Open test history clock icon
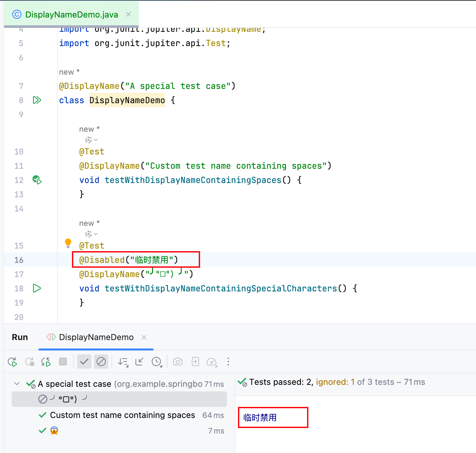Screen dimensions: 476x453 [x=157, y=361]
